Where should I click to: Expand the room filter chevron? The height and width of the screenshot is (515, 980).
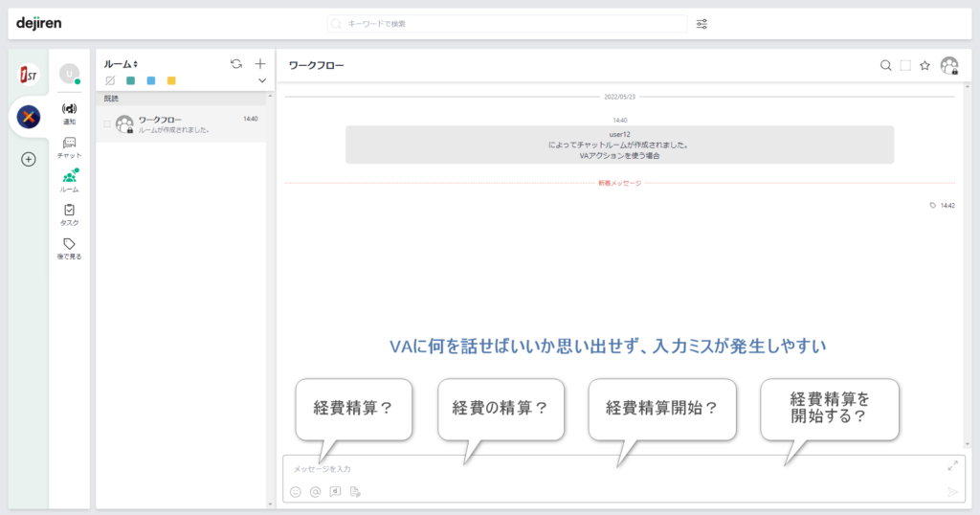pyautogui.click(x=262, y=81)
